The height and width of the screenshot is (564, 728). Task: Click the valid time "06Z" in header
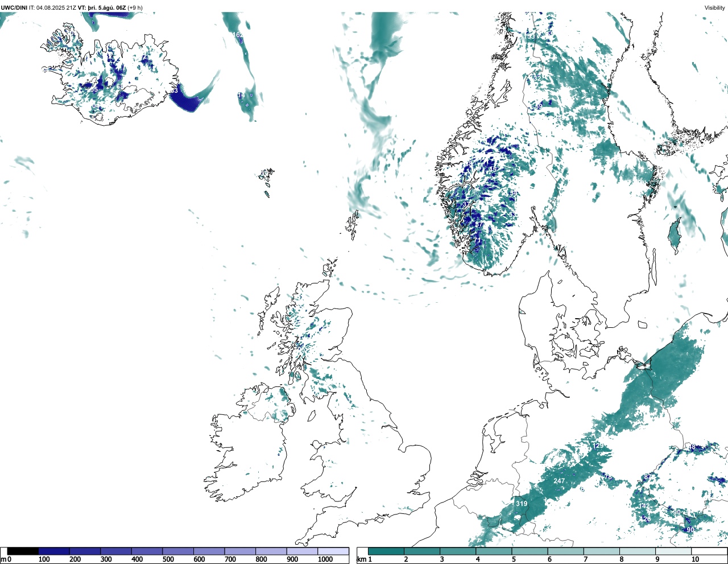[121, 7]
